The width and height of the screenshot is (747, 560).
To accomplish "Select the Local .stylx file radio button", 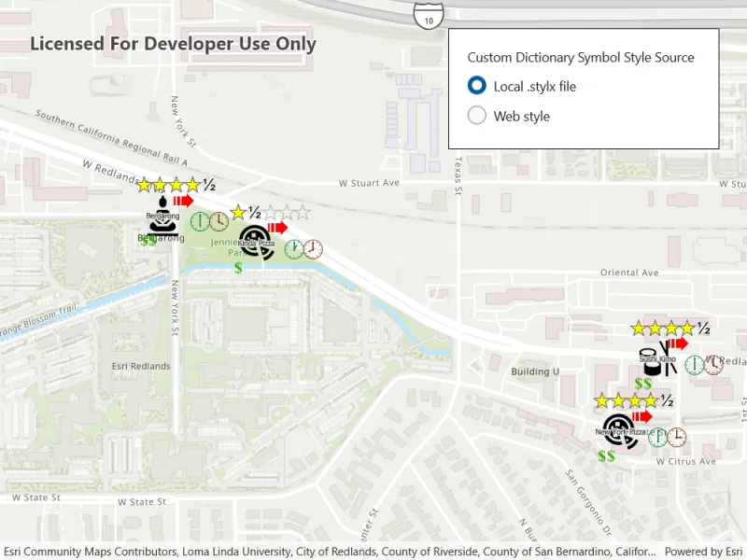I will point(477,86).
